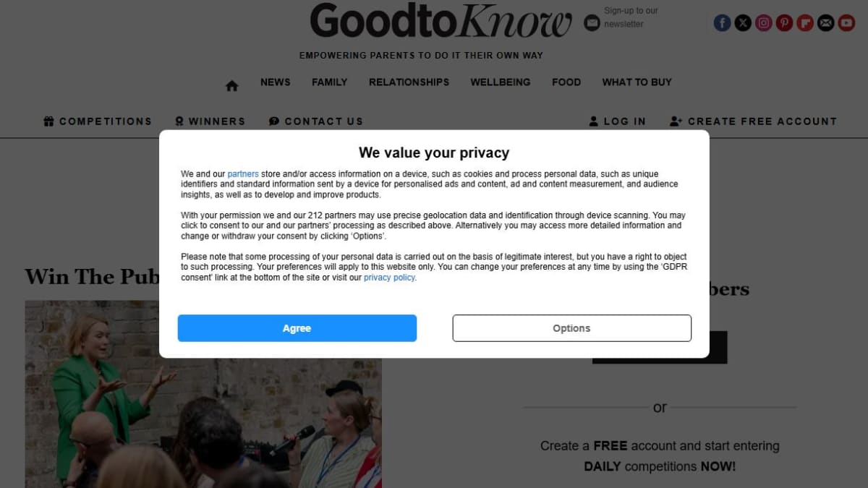
Task: Open the privacy policy link
Action: point(389,278)
